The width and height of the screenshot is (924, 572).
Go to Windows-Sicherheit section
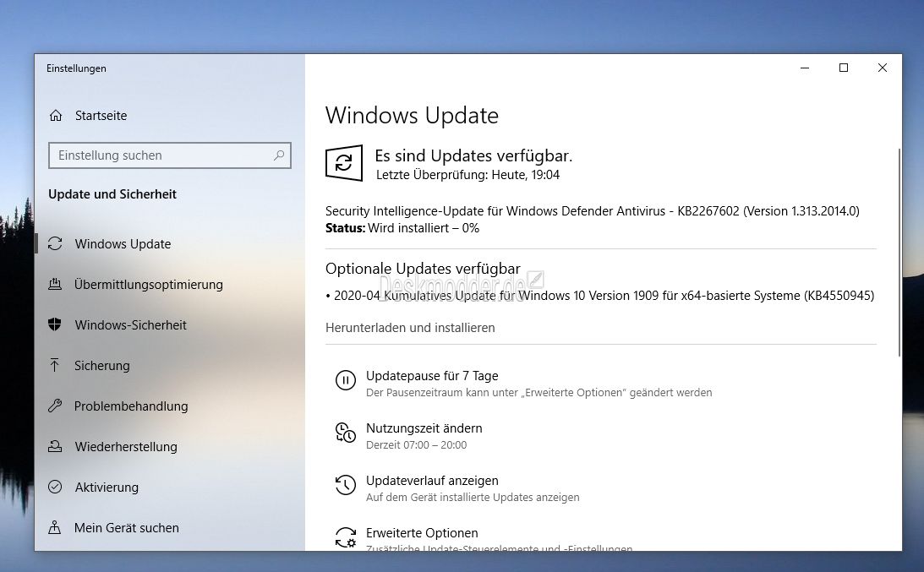(x=131, y=325)
